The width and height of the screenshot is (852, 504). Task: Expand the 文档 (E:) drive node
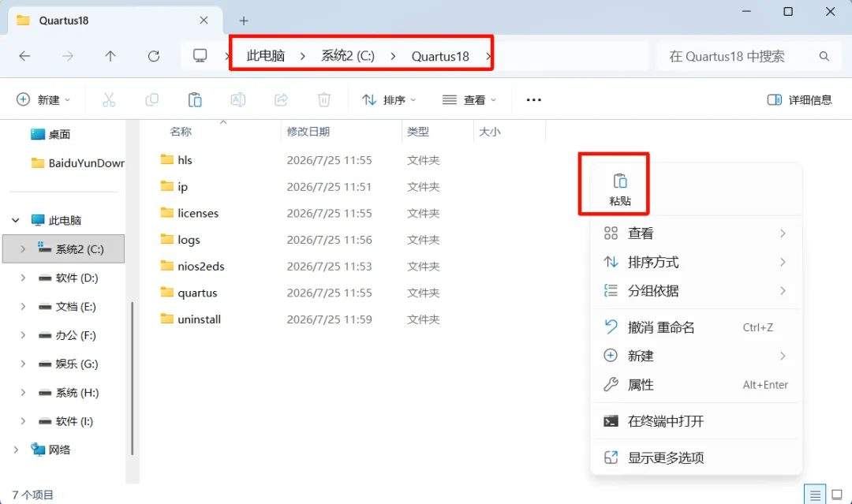(x=23, y=307)
